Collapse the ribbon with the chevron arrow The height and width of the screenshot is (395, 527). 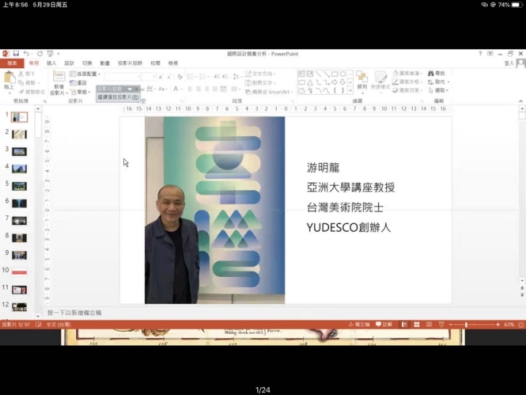point(521,101)
